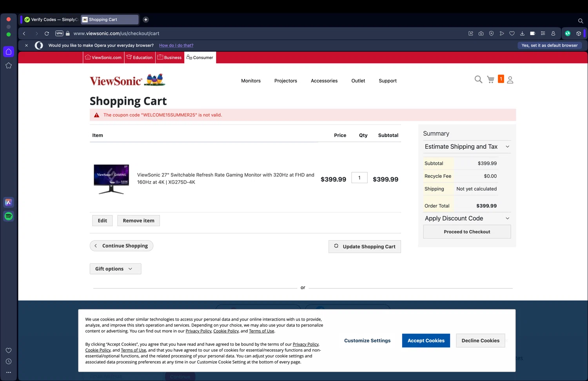Open the browser profile person icon
Image resolution: width=588 pixels, height=381 pixels.
(x=553, y=33)
